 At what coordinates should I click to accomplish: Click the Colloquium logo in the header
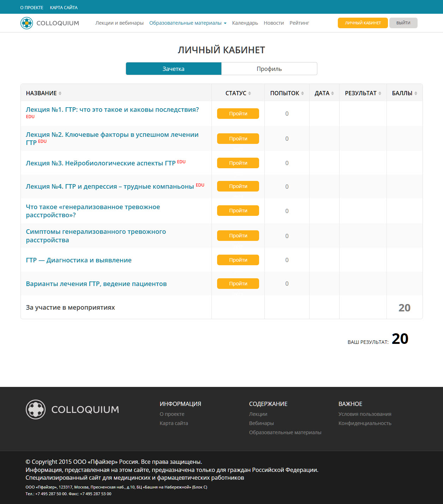[x=50, y=23]
